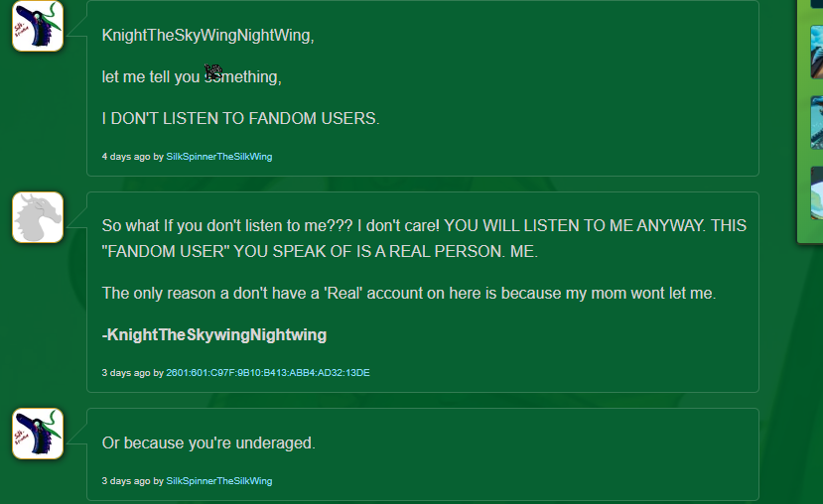Click the "3 days ago" timestamp on the anonymous comment
The width and height of the screenshot is (823, 504).
126,373
